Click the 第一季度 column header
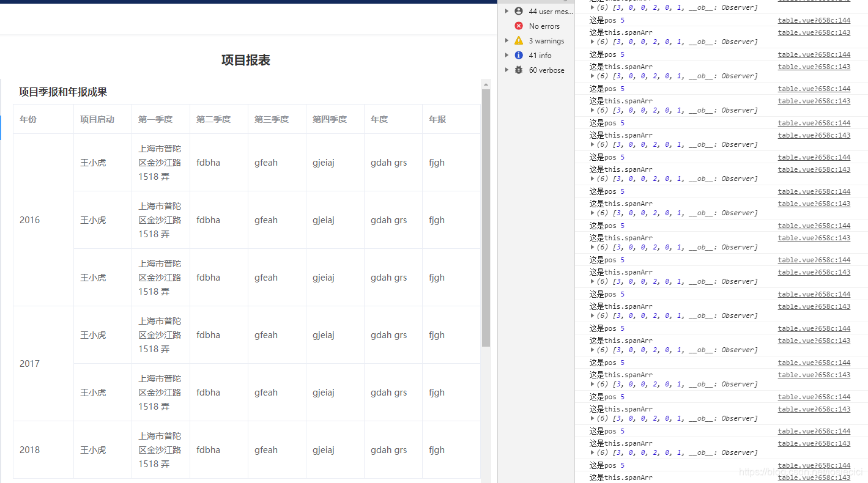This screenshot has width=868, height=483. tap(161, 119)
